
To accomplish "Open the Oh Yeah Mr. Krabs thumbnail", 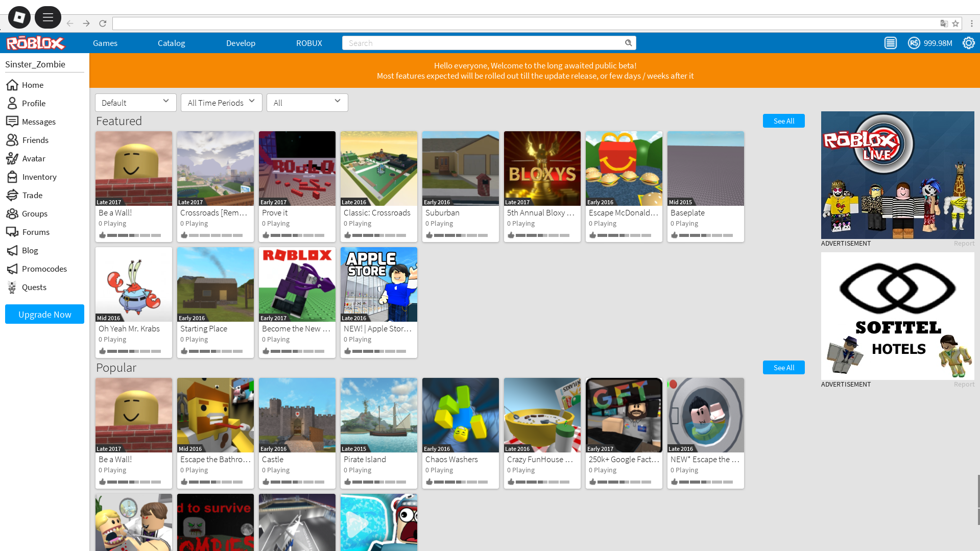I will point(134,284).
